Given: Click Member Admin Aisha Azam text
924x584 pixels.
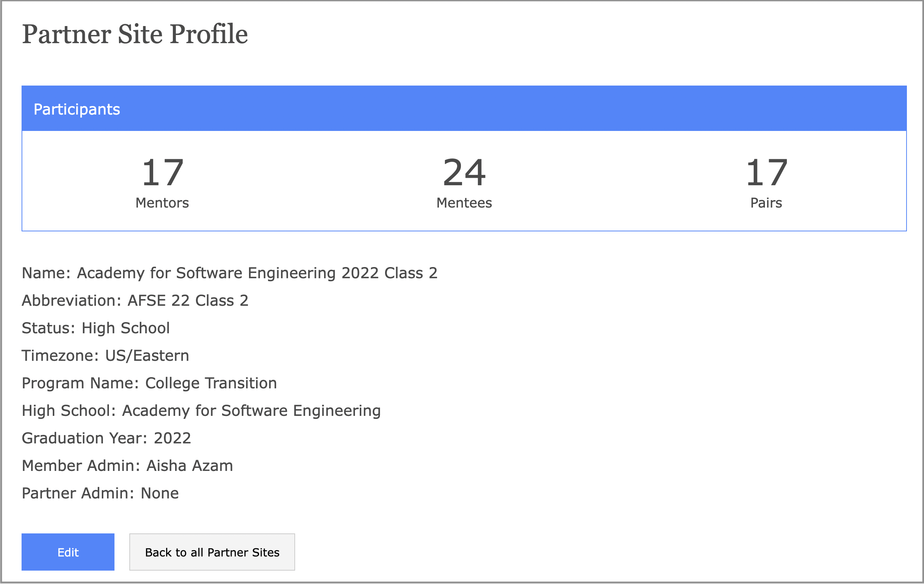Looking at the screenshot, I should 127,466.
